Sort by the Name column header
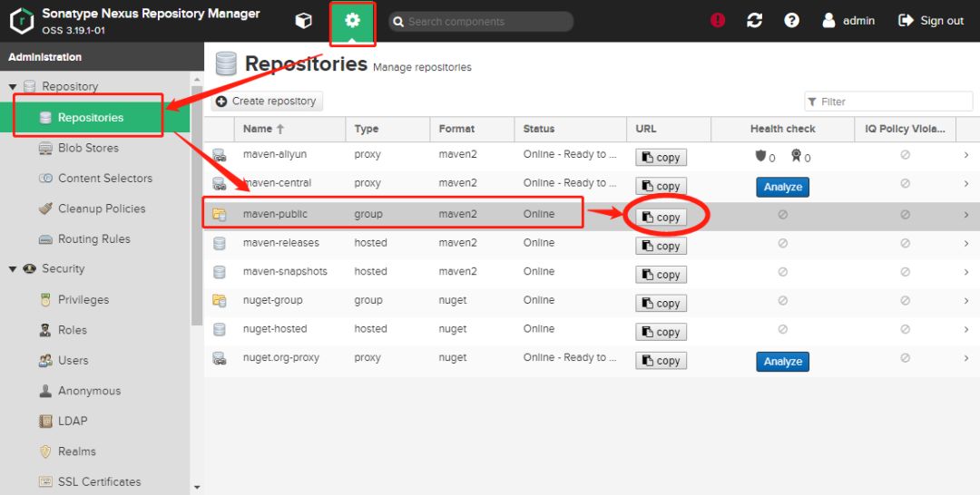The image size is (980, 495). 289,129
